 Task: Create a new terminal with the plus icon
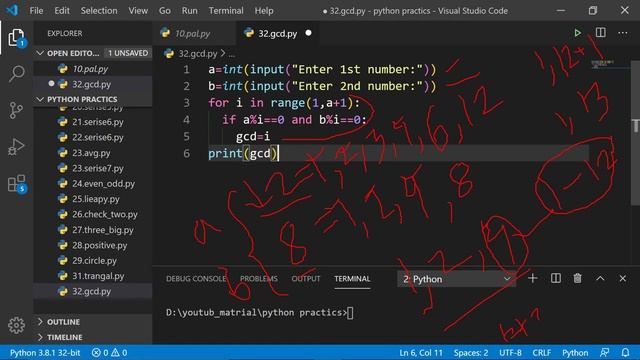tap(532, 278)
